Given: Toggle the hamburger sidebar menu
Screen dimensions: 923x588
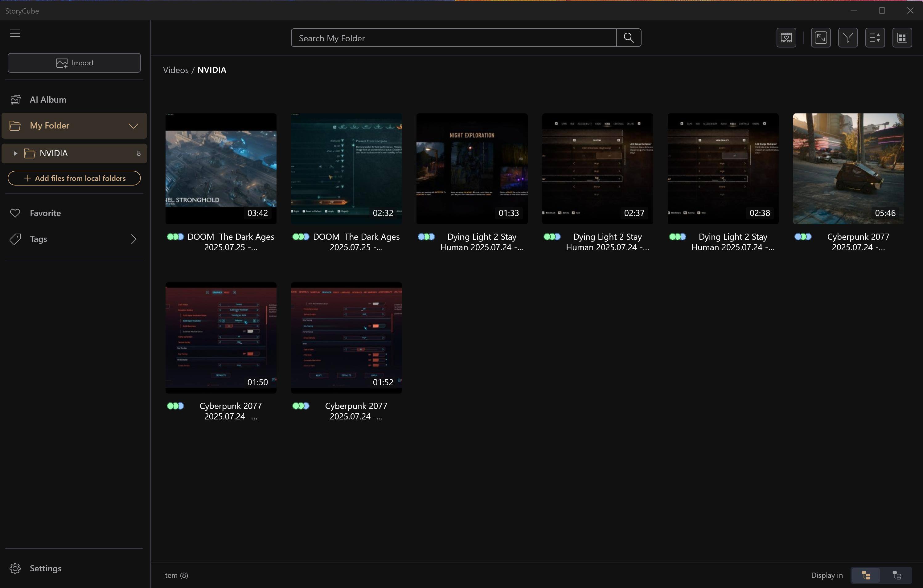Looking at the screenshot, I should pyautogui.click(x=15, y=33).
